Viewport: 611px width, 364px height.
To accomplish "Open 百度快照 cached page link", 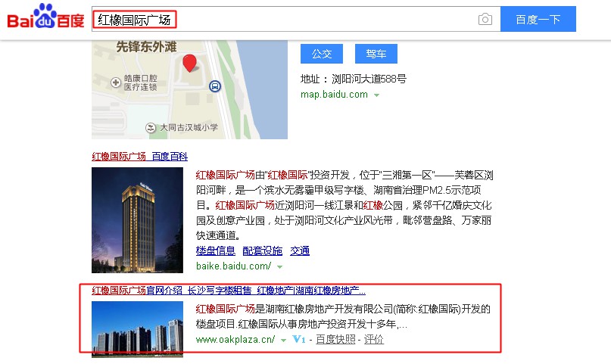I will pos(335,340).
